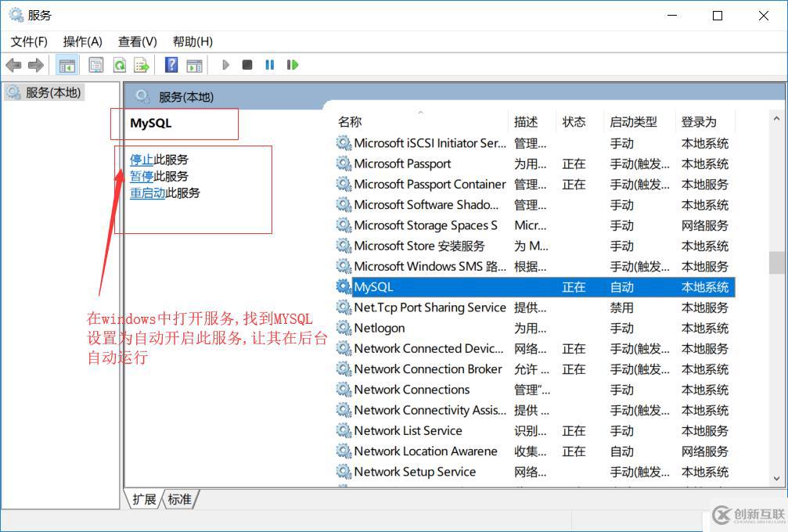Refresh the services list with the refresh icon

point(119,65)
